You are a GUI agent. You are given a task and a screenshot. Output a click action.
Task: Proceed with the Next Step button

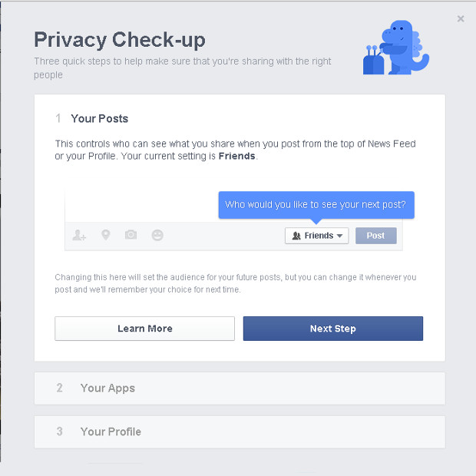click(332, 329)
